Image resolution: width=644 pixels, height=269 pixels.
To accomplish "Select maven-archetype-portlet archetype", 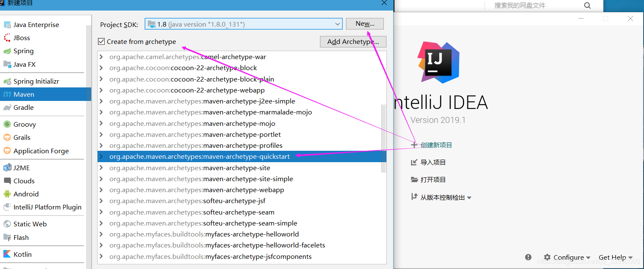I will pos(239,134).
